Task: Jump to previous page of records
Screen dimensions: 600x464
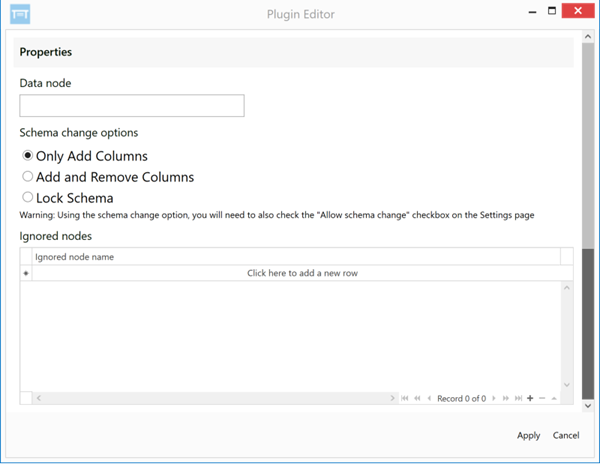Action: [417, 398]
